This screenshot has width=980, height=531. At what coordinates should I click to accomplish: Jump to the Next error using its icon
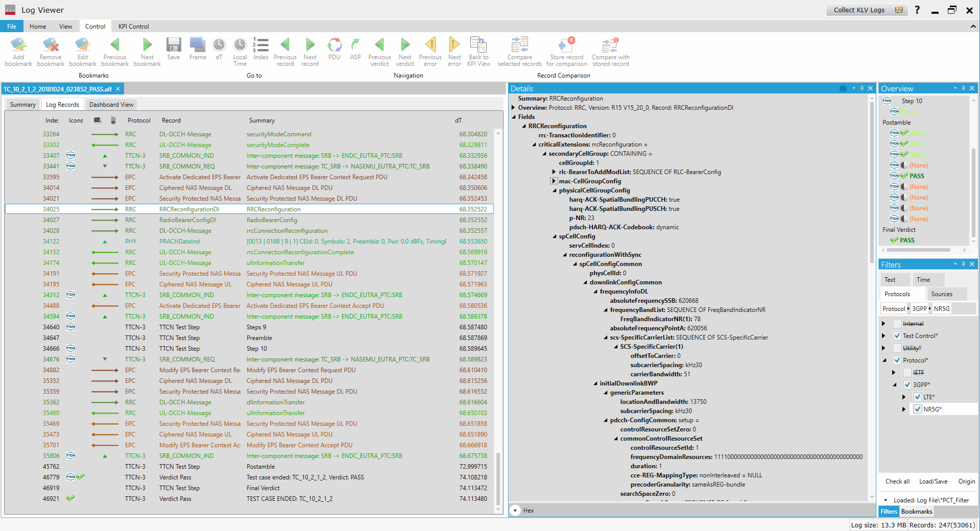(454, 45)
